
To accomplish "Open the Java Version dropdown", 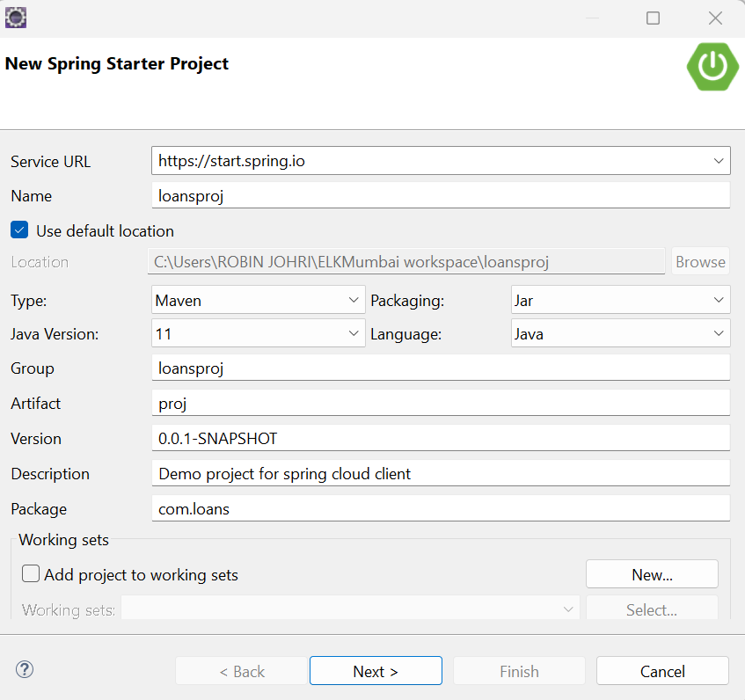I will [x=259, y=334].
